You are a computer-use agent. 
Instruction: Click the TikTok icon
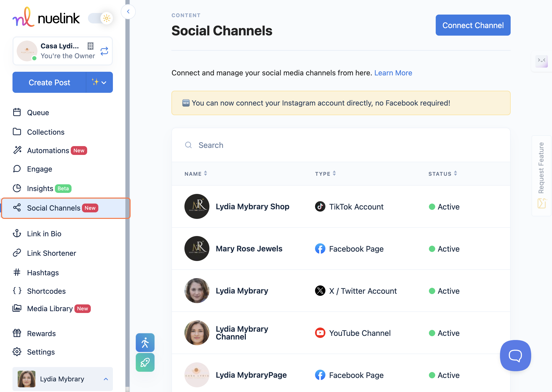pyautogui.click(x=320, y=207)
